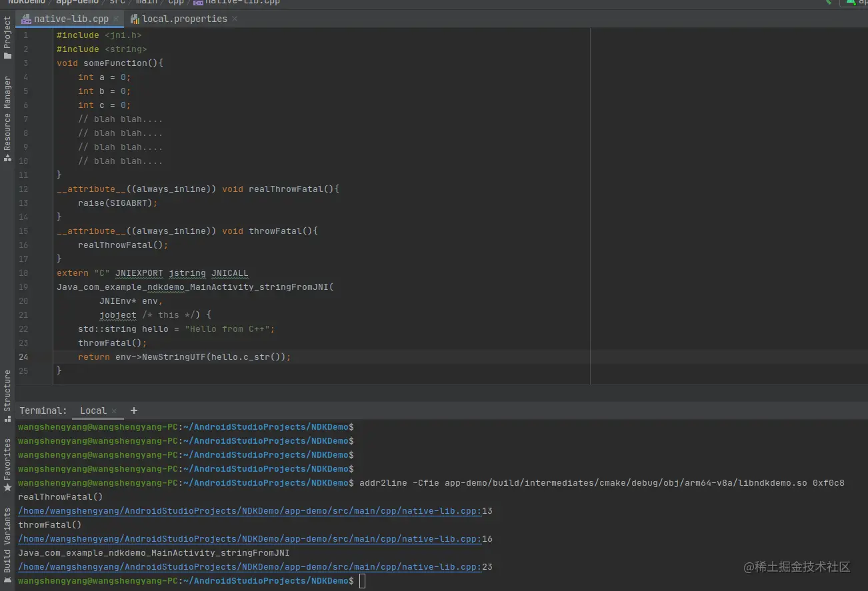Click the cpp breadcrumb folder
This screenshot has height=591, width=868.
tap(176, 3)
